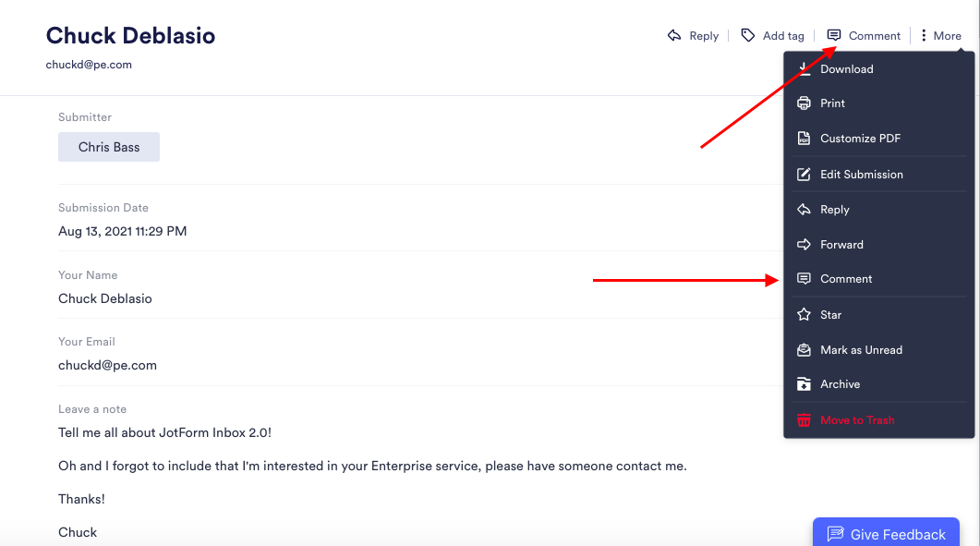Click the red Move to Trash option
Viewport: 980px width, 546px height.
point(857,420)
